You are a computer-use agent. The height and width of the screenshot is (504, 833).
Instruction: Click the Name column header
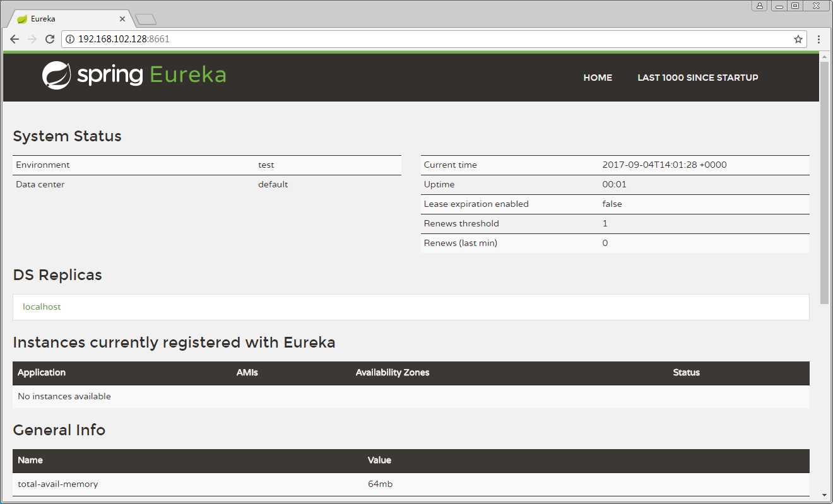(30, 460)
